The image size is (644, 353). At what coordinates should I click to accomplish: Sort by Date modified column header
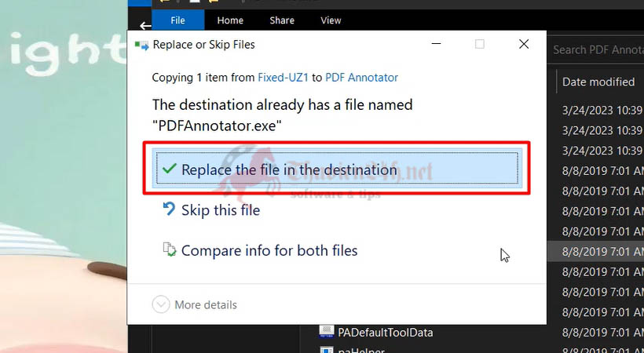click(598, 82)
